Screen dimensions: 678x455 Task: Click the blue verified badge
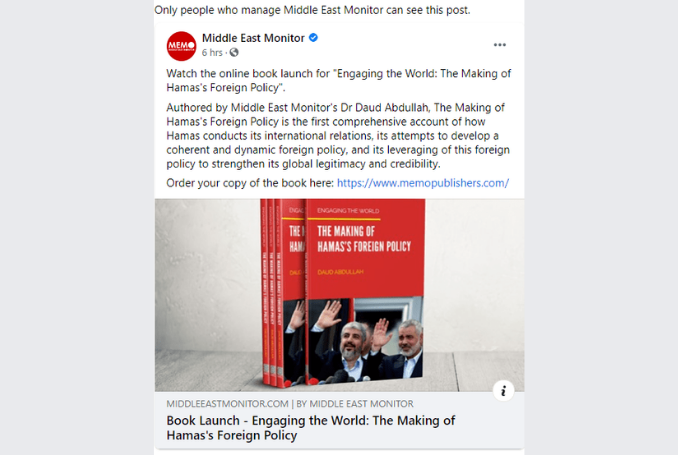[x=313, y=38]
